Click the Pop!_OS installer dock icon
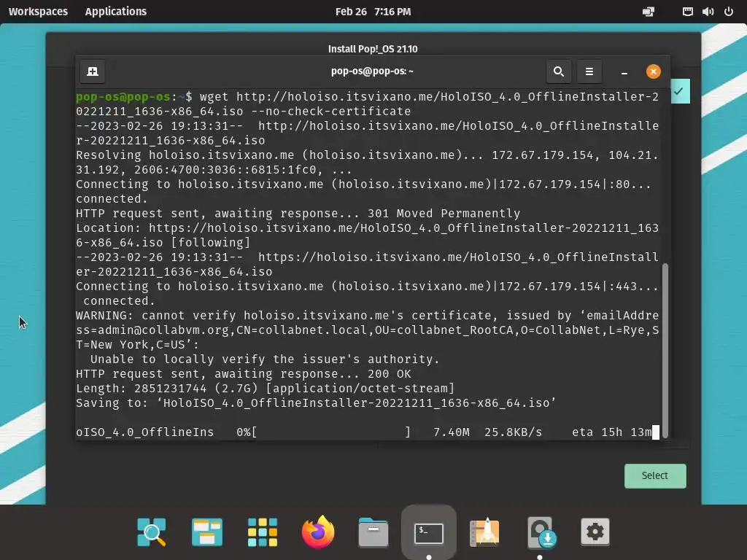 [541, 532]
